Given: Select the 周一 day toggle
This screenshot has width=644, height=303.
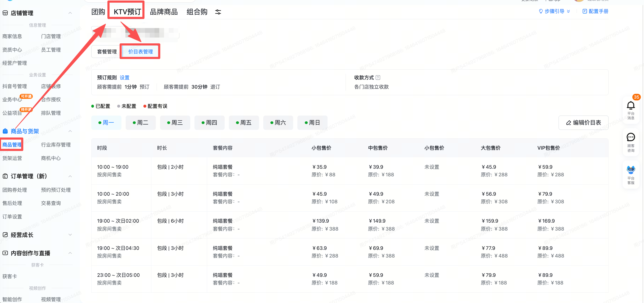Looking at the screenshot, I should coord(106,123).
